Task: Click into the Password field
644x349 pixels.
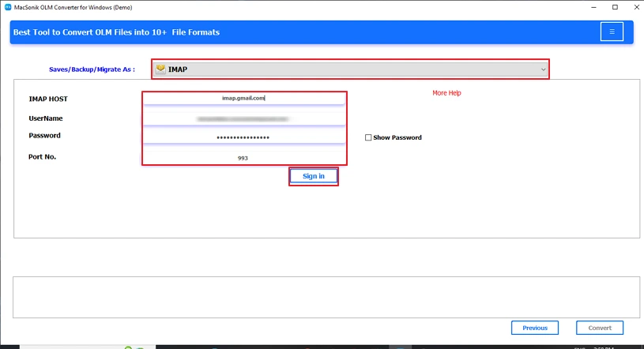Action: click(243, 137)
